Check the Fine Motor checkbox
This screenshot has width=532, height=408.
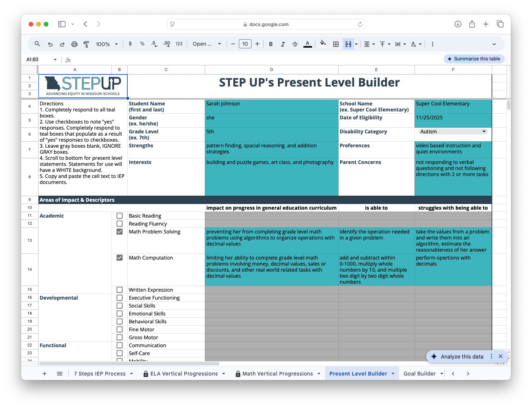point(119,329)
